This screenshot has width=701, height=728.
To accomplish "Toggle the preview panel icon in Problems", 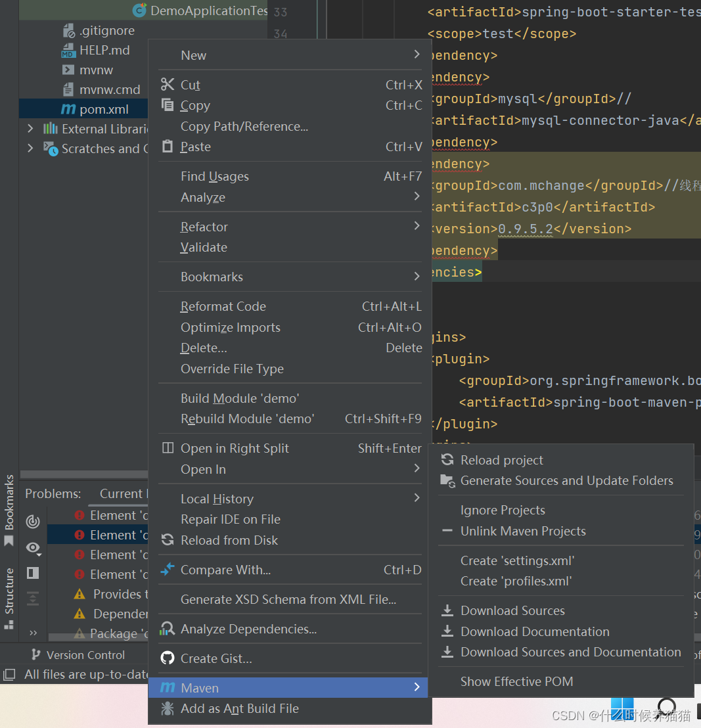I will click(33, 573).
